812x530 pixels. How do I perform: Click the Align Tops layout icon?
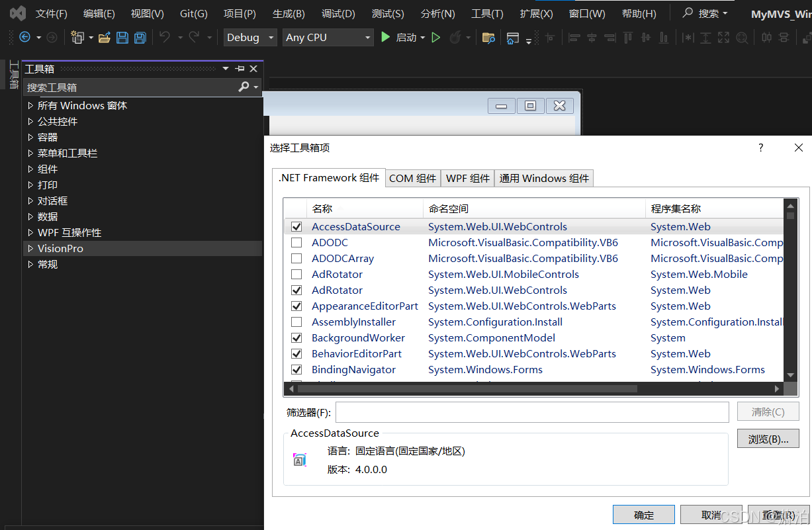[x=627, y=38]
